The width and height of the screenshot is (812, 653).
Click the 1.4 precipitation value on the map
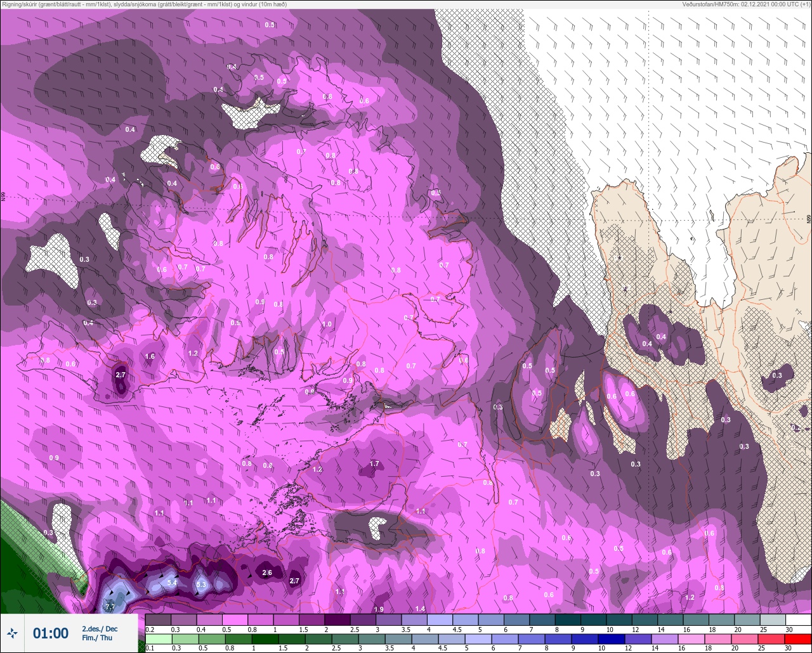tap(420, 609)
